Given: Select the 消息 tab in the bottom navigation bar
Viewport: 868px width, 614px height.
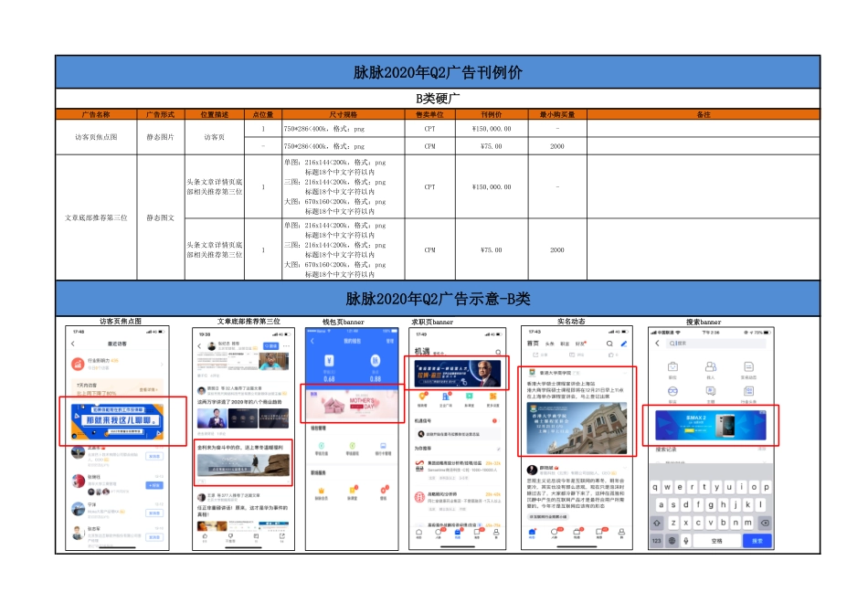Looking at the screenshot, I should click(x=598, y=531).
